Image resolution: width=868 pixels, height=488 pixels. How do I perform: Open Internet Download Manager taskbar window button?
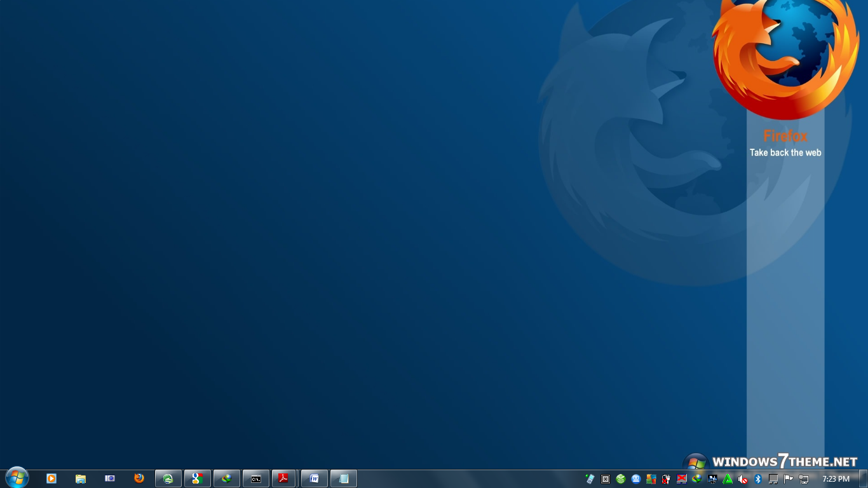click(x=227, y=478)
